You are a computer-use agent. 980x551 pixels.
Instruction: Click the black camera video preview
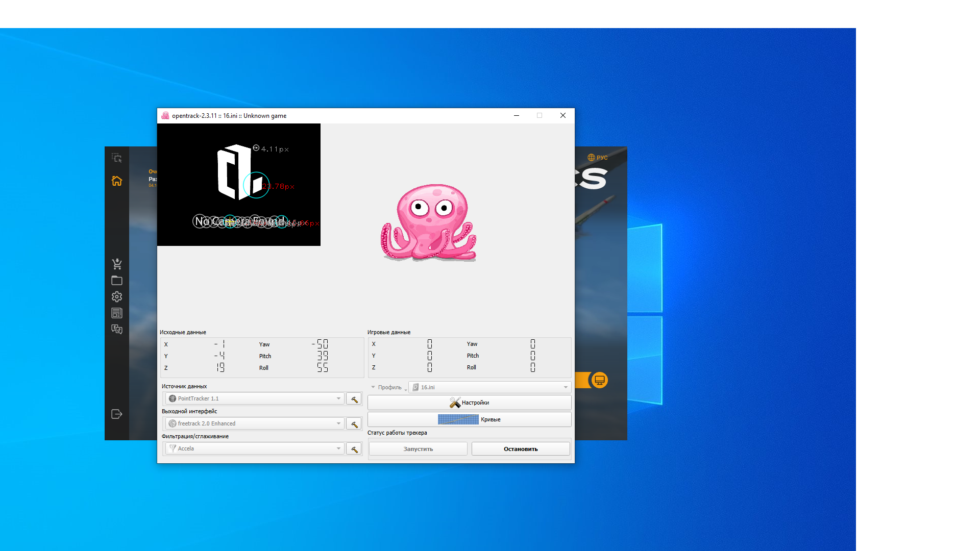pyautogui.click(x=239, y=185)
